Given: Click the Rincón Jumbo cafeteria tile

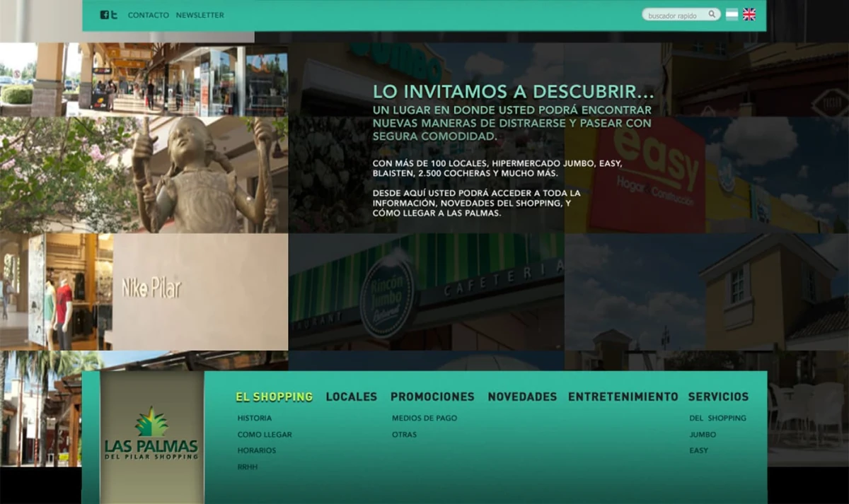Looking at the screenshot, I should (x=427, y=292).
